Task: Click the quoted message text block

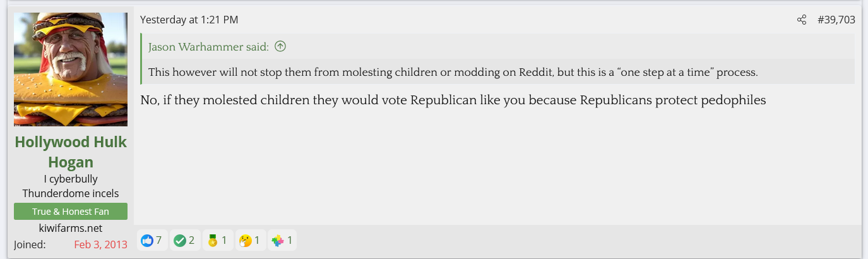Action: [x=453, y=72]
